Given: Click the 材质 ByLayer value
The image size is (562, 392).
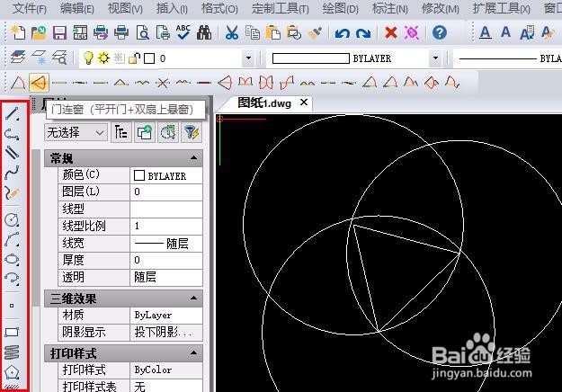Looking at the screenshot, I should tap(166, 315).
